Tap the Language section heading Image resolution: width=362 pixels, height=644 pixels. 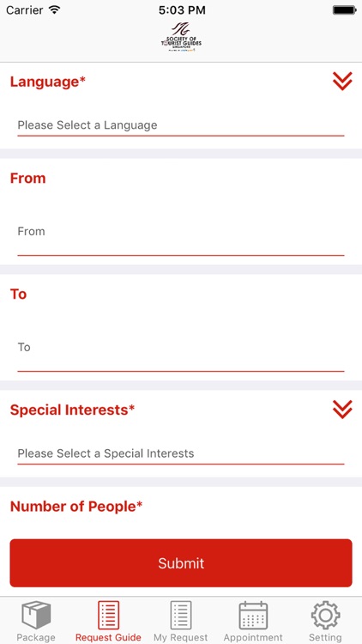click(x=48, y=82)
